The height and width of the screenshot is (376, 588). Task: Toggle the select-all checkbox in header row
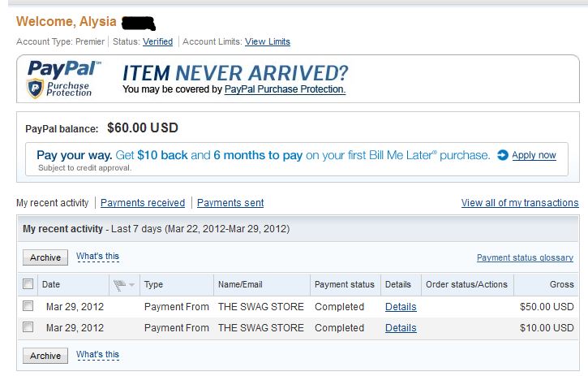tap(28, 283)
